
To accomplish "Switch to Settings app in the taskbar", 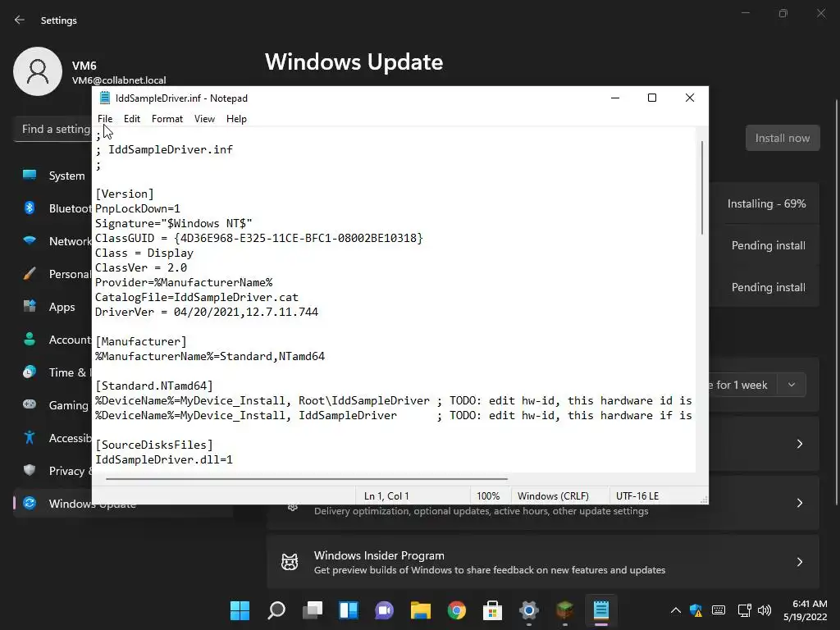I will tap(528, 610).
